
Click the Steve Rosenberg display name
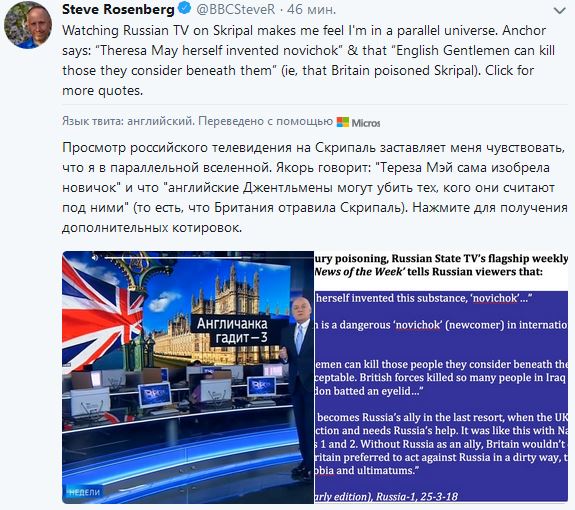[x=118, y=9]
